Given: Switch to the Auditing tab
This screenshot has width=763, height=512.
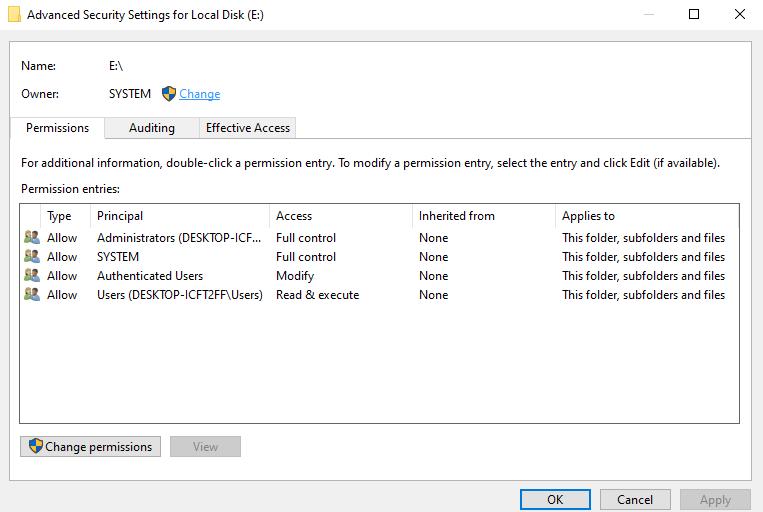Looking at the screenshot, I should pos(151,128).
